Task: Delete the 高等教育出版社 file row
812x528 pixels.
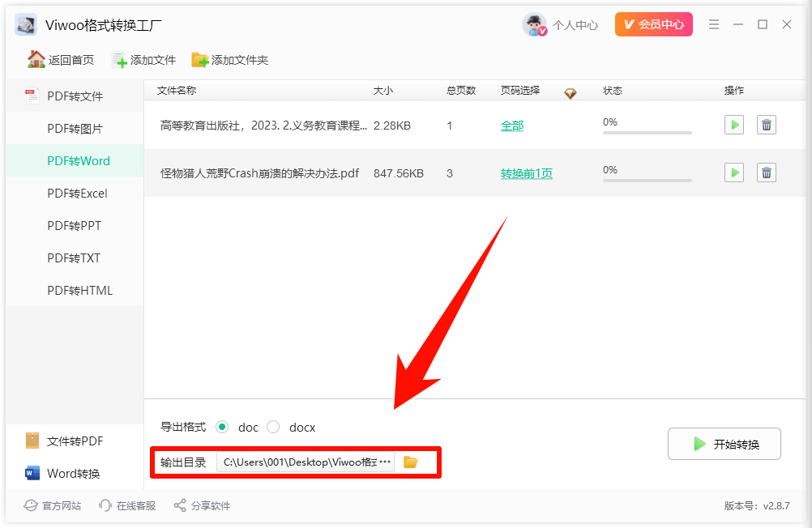Action: (x=767, y=125)
